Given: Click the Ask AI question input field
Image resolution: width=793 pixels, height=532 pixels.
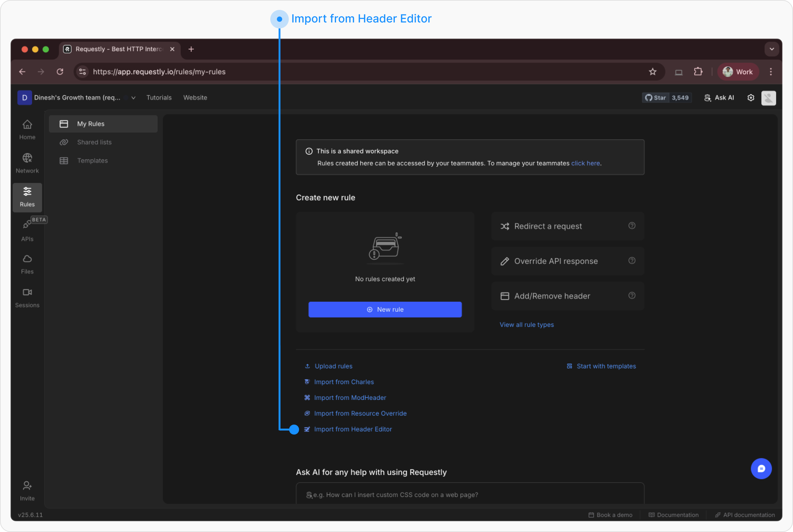Looking at the screenshot, I should (x=470, y=494).
